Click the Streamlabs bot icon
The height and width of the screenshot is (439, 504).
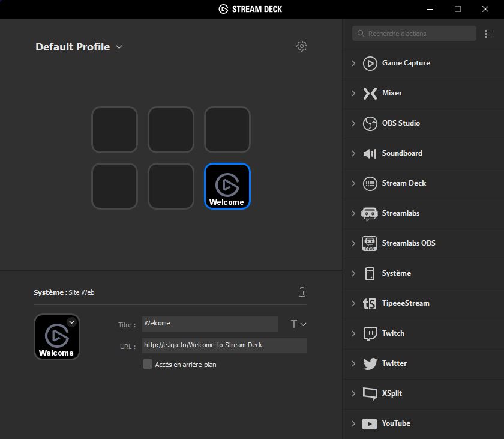pyautogui.click(x=370, y=214)
